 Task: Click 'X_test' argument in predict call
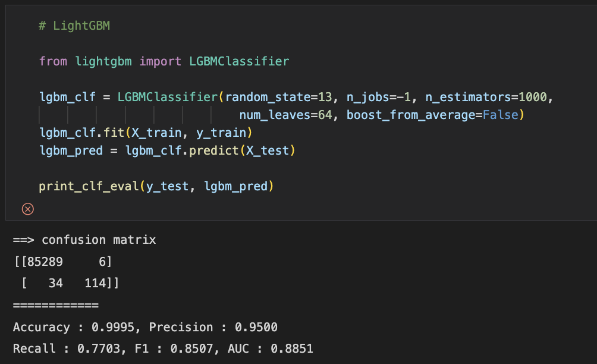click(267, 151)
